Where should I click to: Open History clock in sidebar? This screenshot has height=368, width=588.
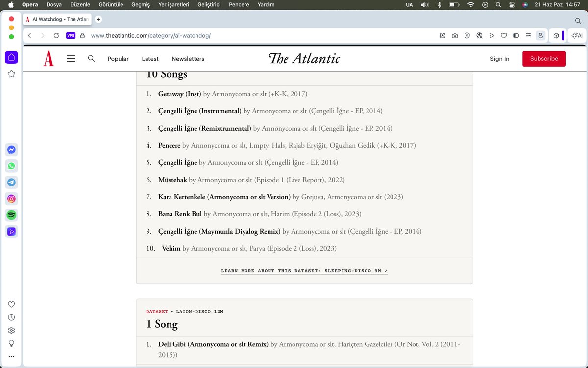pos(11,317)
